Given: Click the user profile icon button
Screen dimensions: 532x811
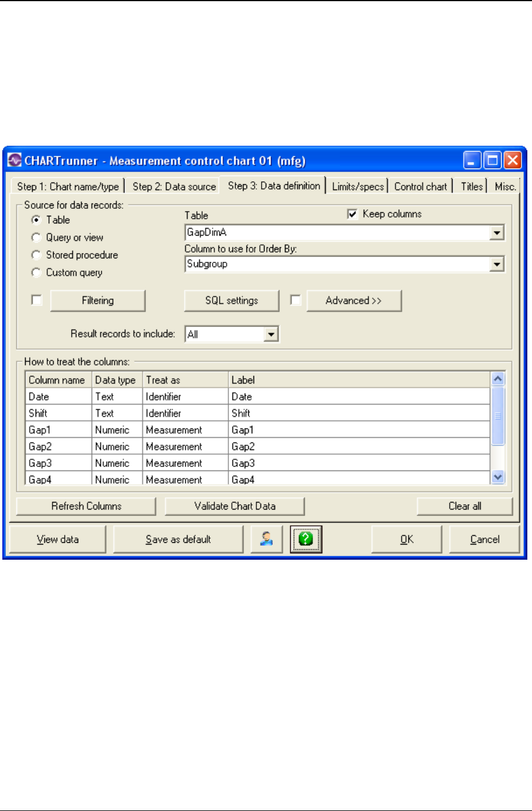Looking at the screenshot, I should click(266, 539).
